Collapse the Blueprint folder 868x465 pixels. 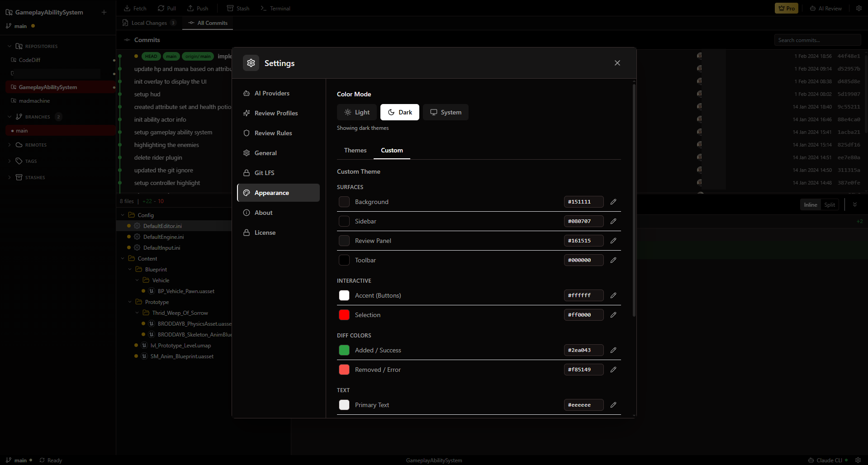click(130, 269)
